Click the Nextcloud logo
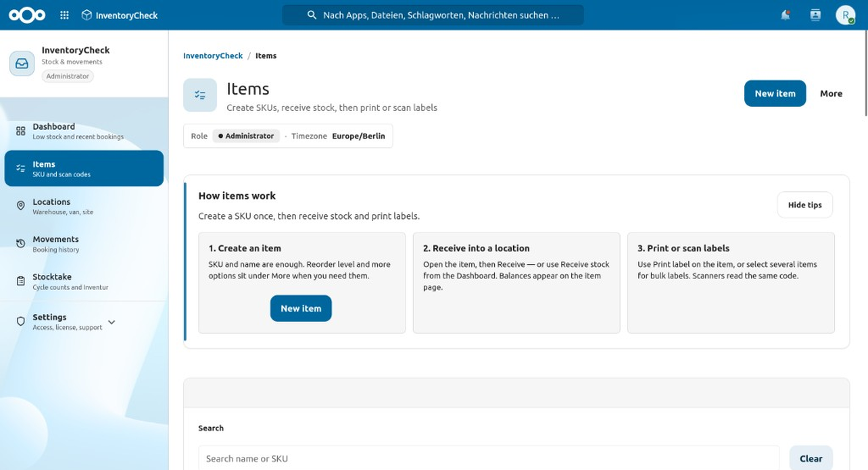Image resolution: width=868 pixels, height=470 pixels. click(x=27, y=15)
